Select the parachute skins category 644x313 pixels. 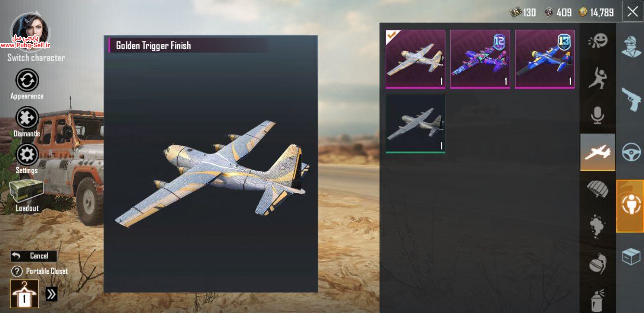(598, 189)
